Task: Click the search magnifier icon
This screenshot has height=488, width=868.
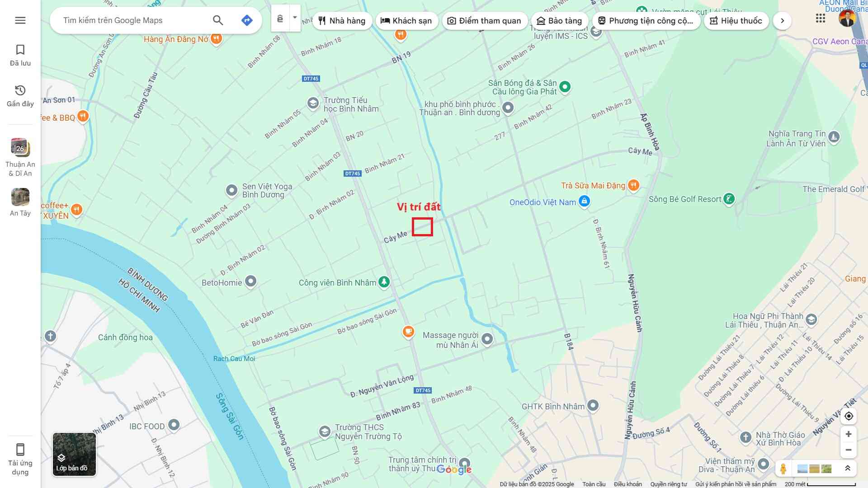Action: click(218, 20)
